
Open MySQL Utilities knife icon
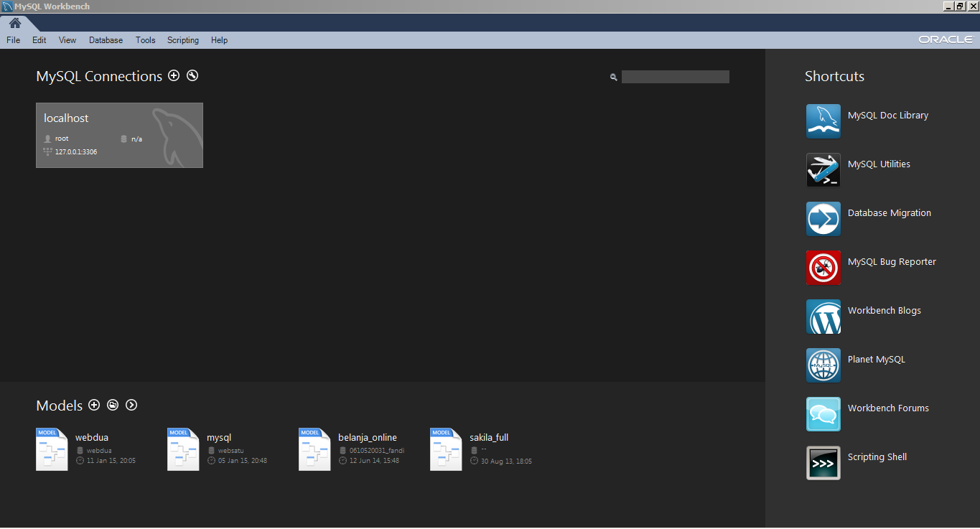coord(823,170)
